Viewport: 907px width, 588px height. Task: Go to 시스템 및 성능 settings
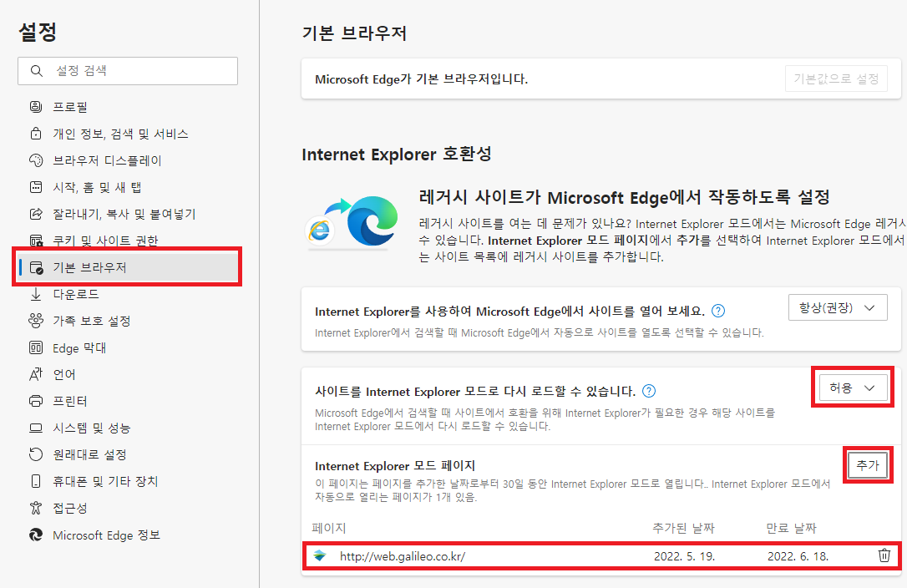[91, 428]
